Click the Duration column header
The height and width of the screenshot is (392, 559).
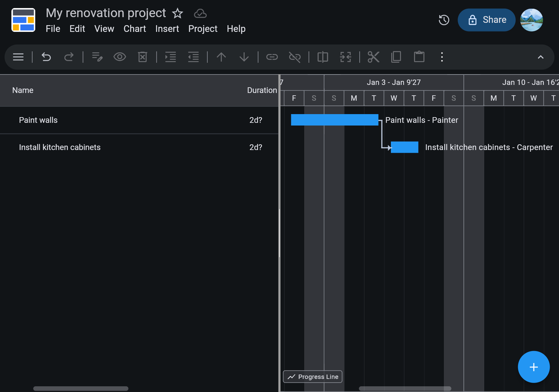pyautogui.click(x=262, y=90)
